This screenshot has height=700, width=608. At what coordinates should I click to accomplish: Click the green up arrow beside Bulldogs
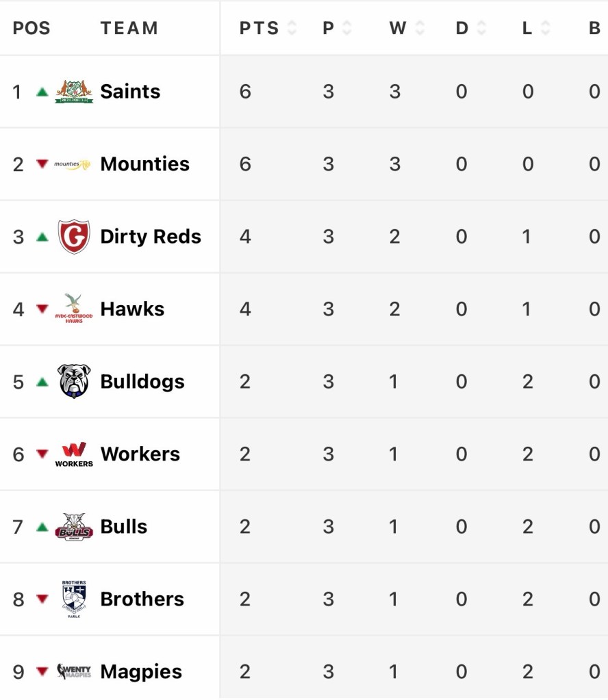[x=42, y=382]
